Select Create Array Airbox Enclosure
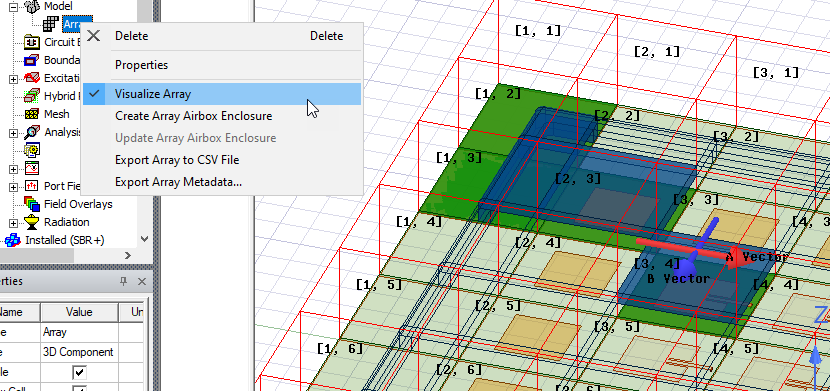This screenshot has height=391, width=830. tap(222, 116)
